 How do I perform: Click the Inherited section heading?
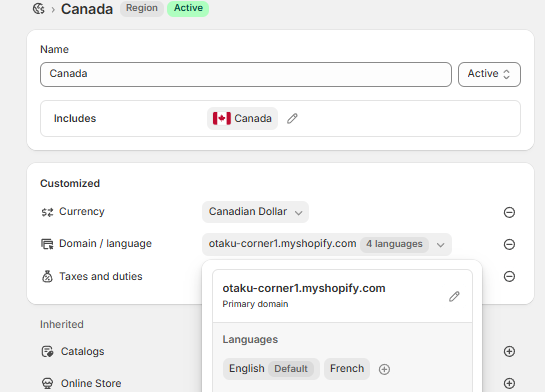pos(62,324)
